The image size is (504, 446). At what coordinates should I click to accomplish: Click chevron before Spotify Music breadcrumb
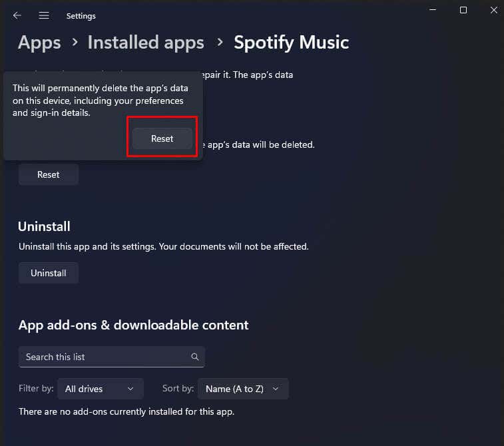coord(220,43)
